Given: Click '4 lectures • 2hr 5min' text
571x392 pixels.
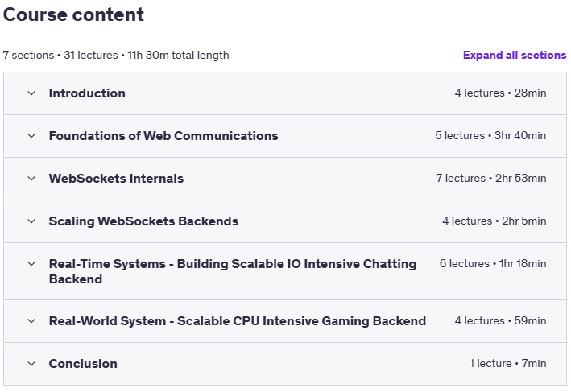Looking at the screenshot, I should pos(494,221).
